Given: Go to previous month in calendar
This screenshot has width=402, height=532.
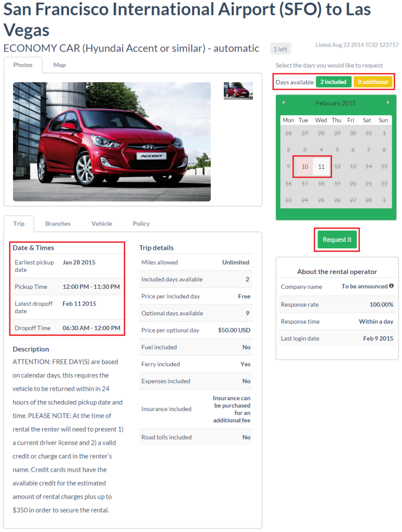Looking at the screenshot, I should (283, 102).
